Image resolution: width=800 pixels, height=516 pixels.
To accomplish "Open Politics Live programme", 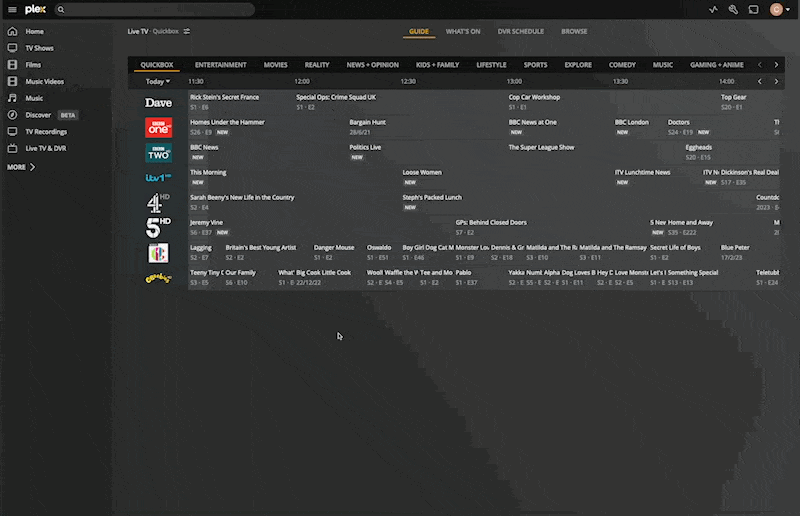I will (x=427, y=152).
